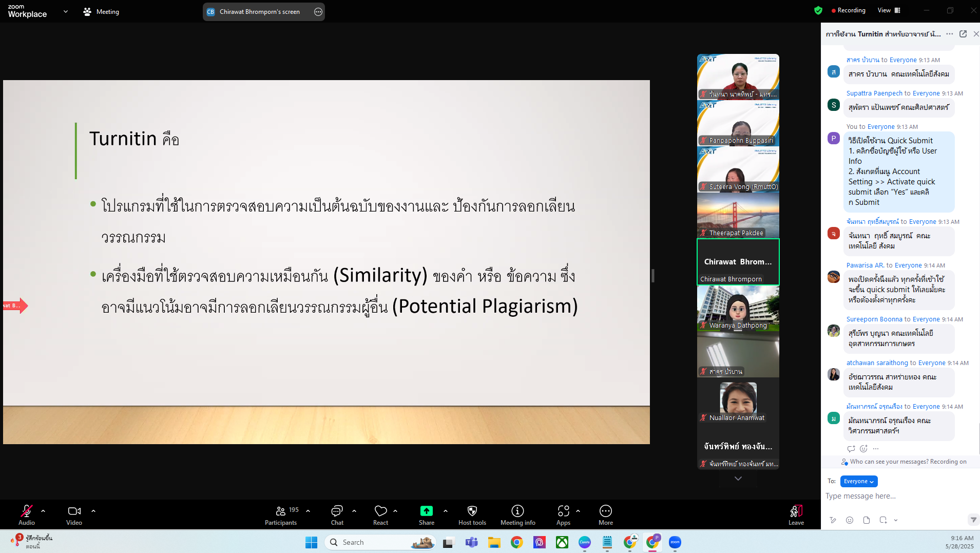The image size is (980, 553).
Task: Switch to the Meeting tab
Action: tap(101, 11)
